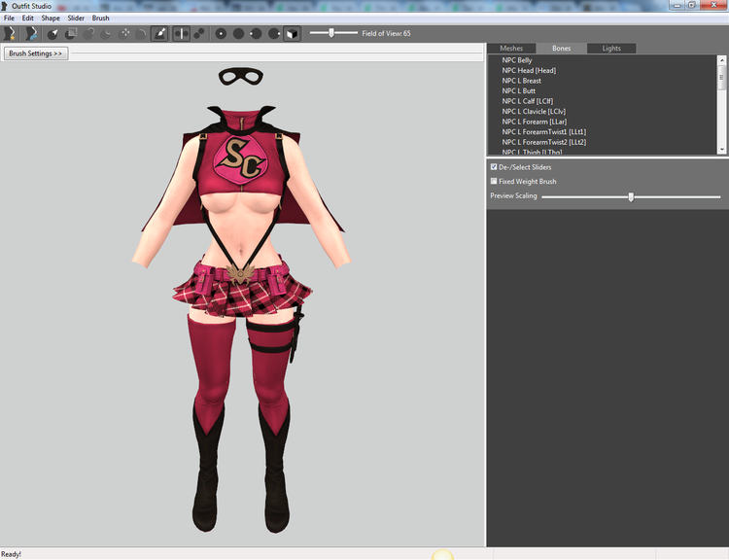Switch to the Meshes tab
729x560 pixels.
click(x=511, y=49)
